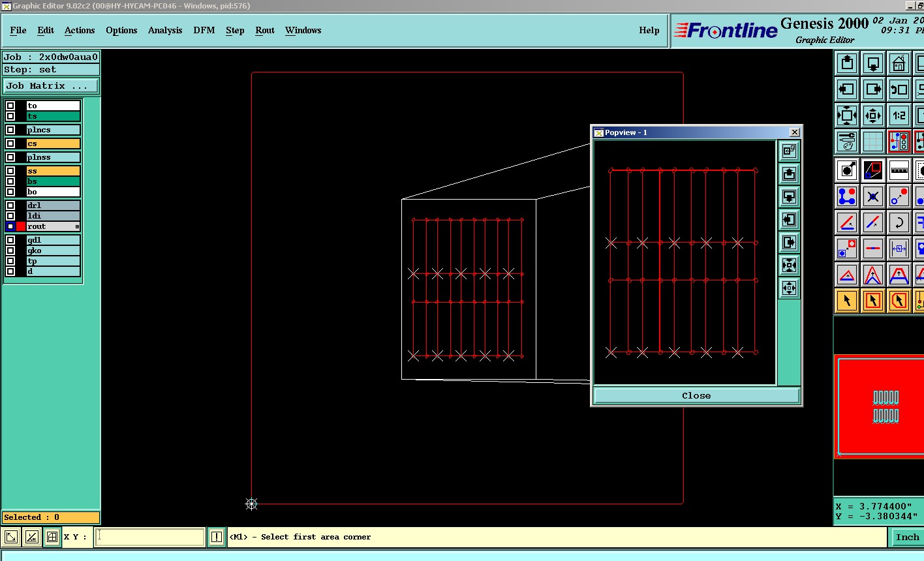The width and height of the screenshot is (924, 561).
Task: Click the rotate arrow tool icon
Action: [899, 222]
